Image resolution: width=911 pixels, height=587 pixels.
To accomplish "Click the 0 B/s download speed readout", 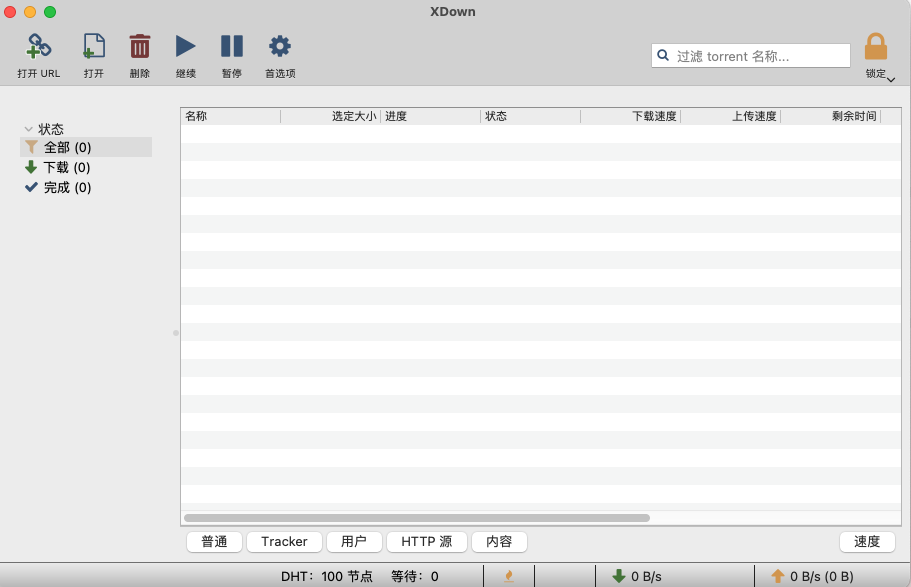I will coord(646,577).
